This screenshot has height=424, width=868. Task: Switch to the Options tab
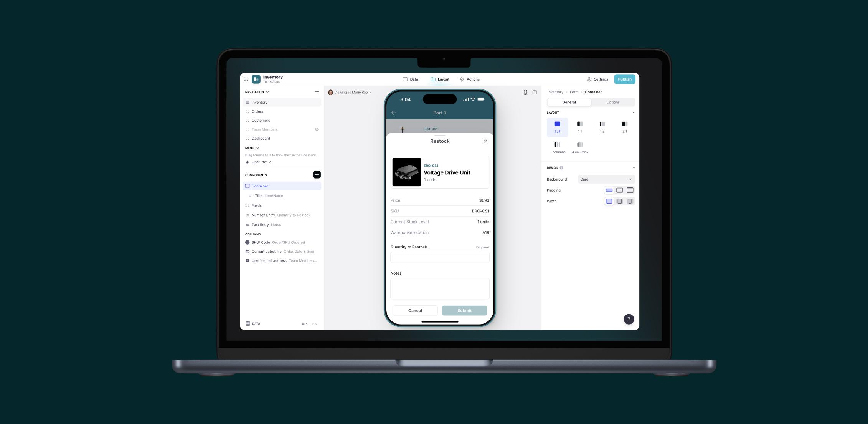tap(613, 103)
